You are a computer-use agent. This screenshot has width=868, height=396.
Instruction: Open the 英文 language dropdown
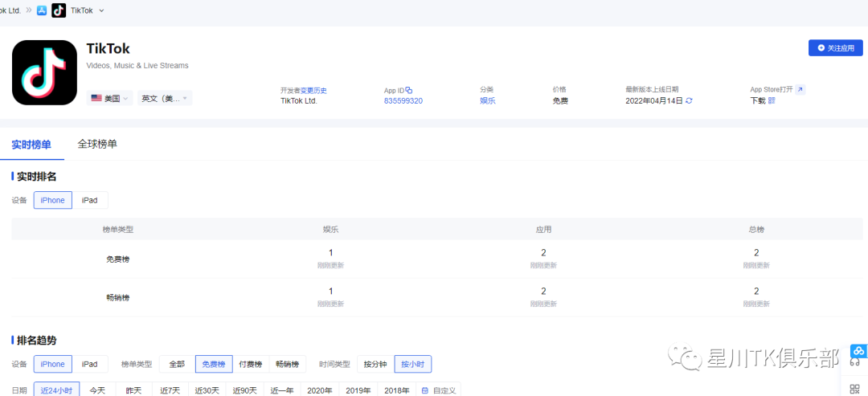tap(165, 99)
